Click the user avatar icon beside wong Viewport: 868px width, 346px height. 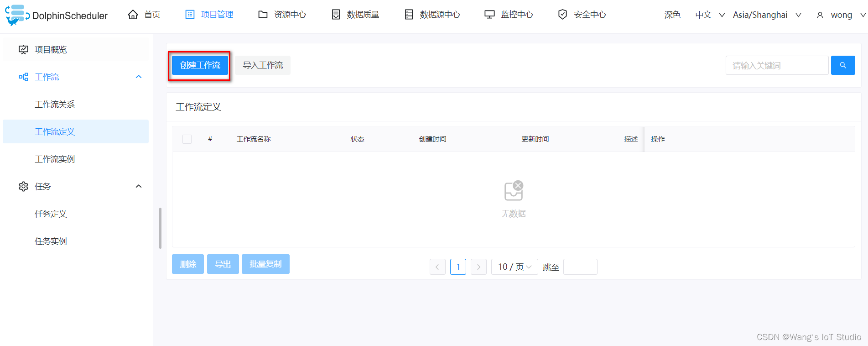click(x=820, y=15)
